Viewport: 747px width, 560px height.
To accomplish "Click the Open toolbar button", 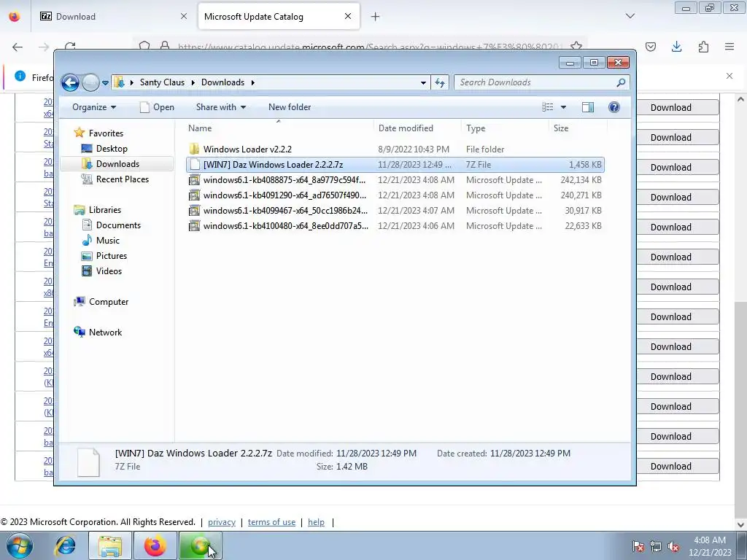I will tap(158, 107).
